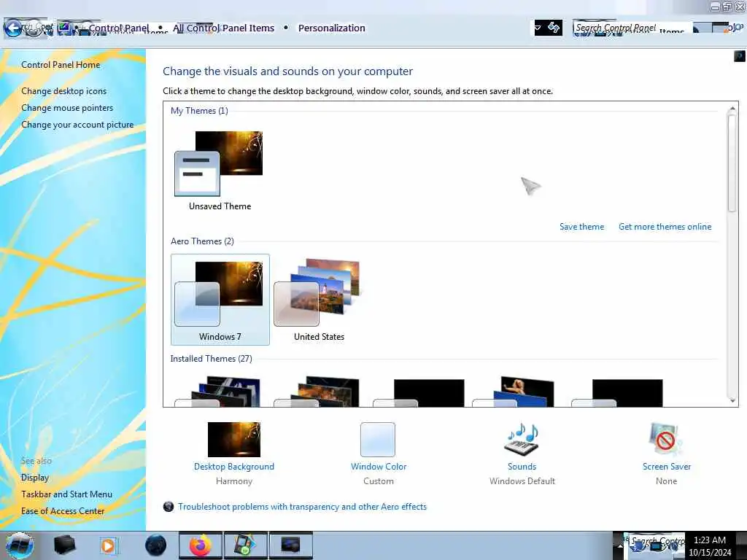Click the address bar refresh icon
Screen dimensions: 747x560
coord(554,28)
